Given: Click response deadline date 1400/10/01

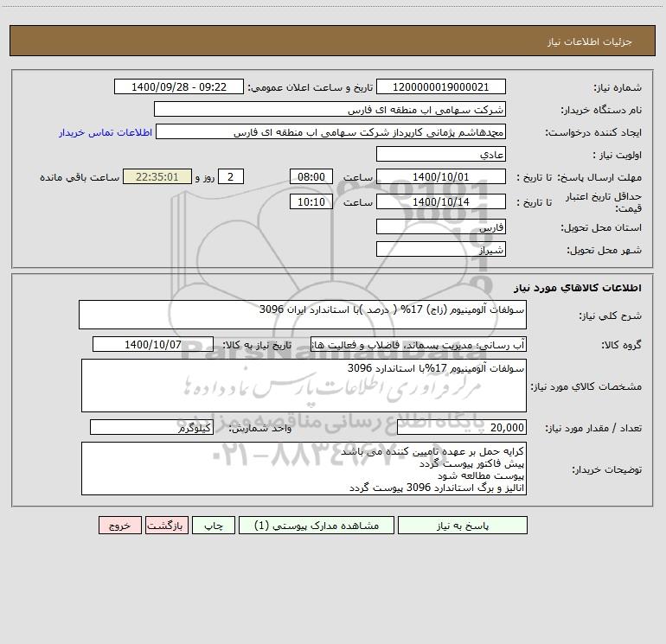Looking at the screenshot, I should (x=441, y=176).
